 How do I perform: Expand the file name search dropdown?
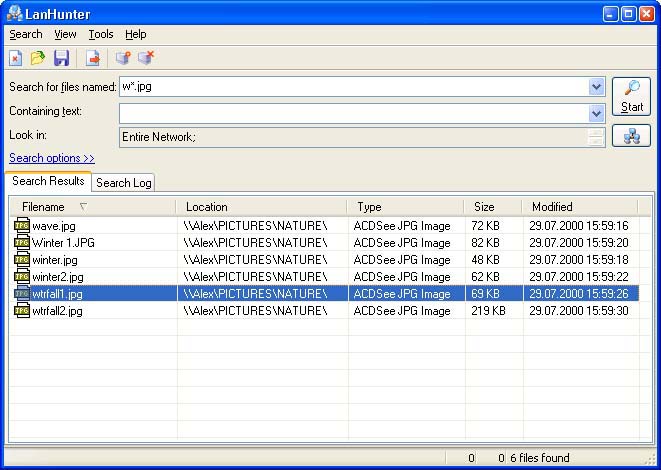tap(596, 87)
